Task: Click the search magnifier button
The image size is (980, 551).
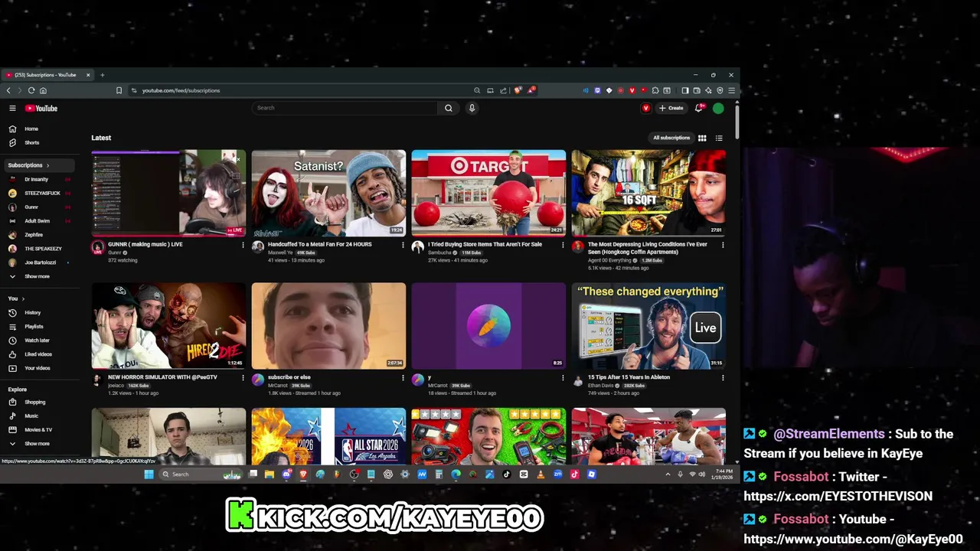Action: pyautogui.click(x=449, y=108)
